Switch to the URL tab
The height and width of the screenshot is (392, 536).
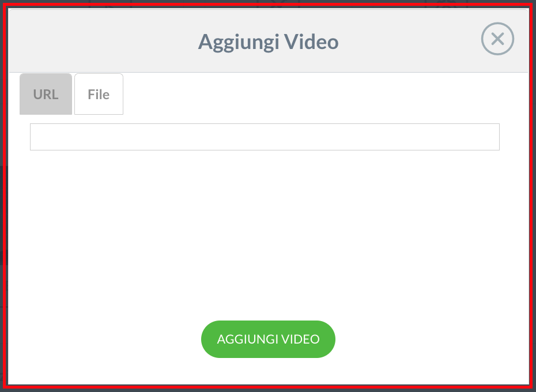pyautogui.click(x=46, y=94)
